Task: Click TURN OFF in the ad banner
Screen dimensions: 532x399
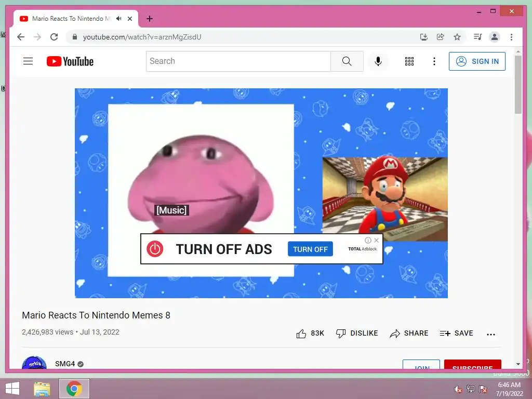Action: point(311,249)
